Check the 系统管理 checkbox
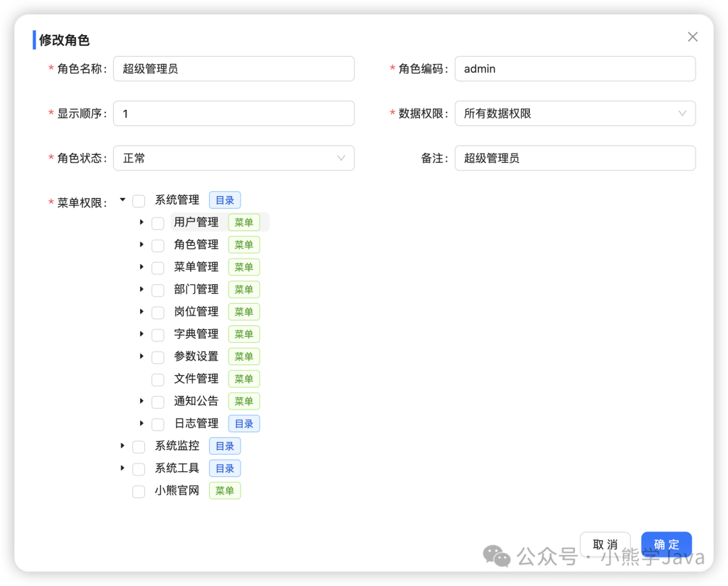The width and height of the screenshot is (728, 586). click(x=138, y=201)
